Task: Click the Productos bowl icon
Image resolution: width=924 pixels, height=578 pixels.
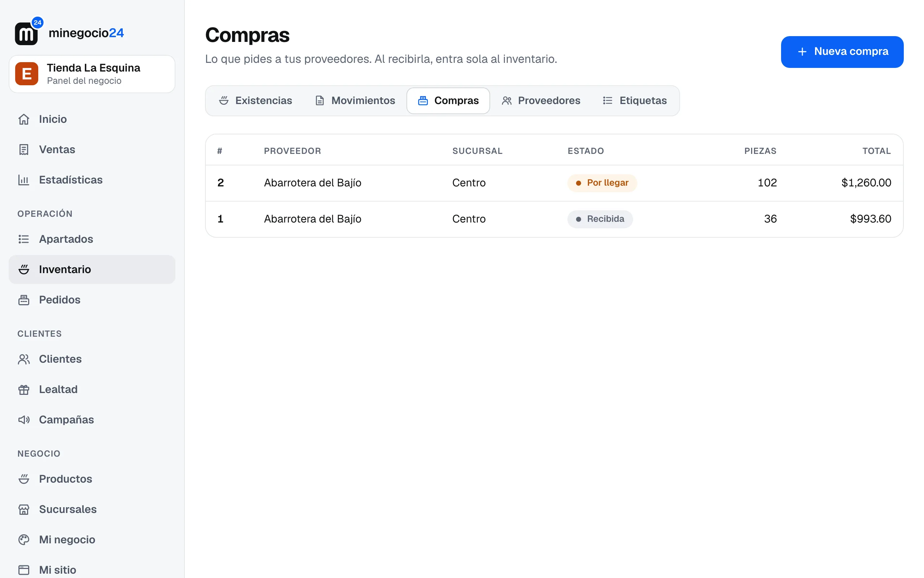Action: click(24, 479)
